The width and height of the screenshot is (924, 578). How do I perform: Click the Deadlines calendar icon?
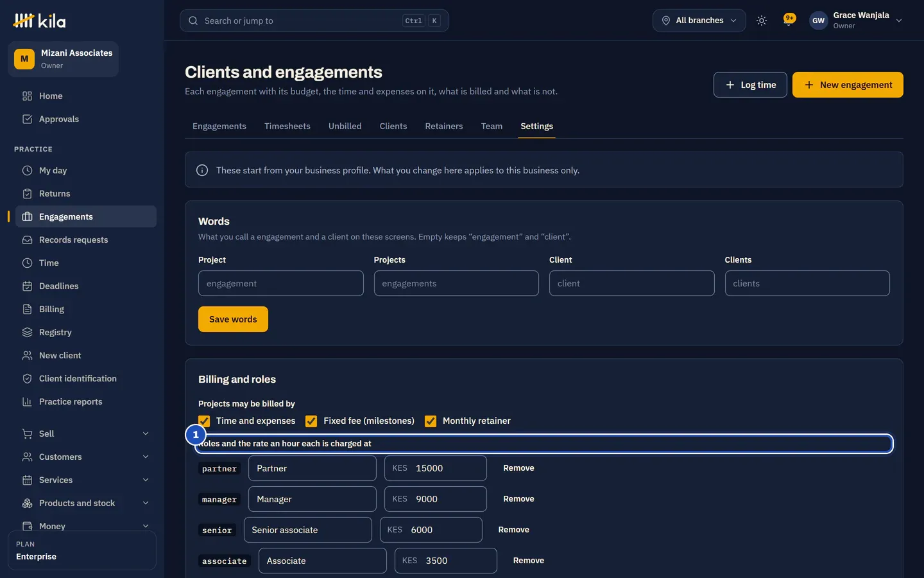(27, 286)
